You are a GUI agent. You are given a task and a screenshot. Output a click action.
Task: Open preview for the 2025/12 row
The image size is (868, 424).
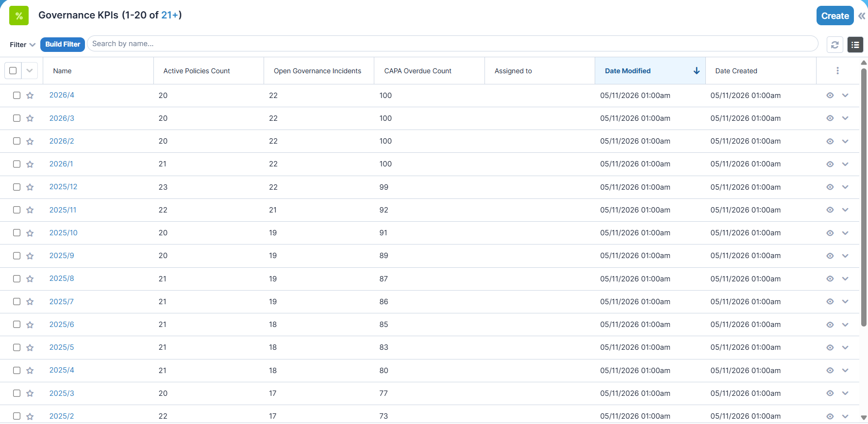click(x=830, y=187)
